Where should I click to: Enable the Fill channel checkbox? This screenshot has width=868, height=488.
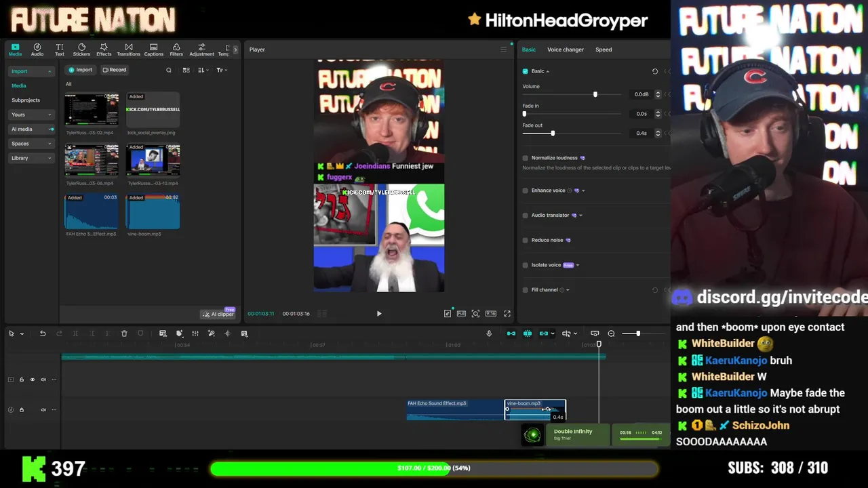[x=526, y=290]
